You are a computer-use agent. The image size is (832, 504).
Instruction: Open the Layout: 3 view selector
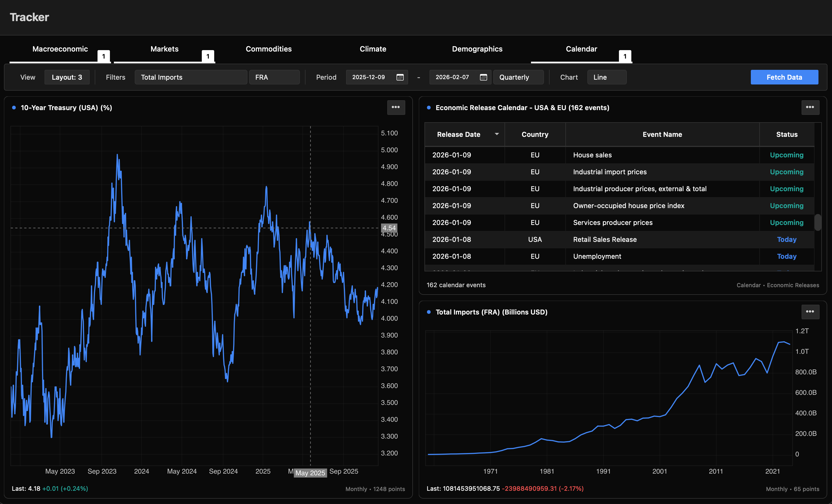(x=67, y=77)
